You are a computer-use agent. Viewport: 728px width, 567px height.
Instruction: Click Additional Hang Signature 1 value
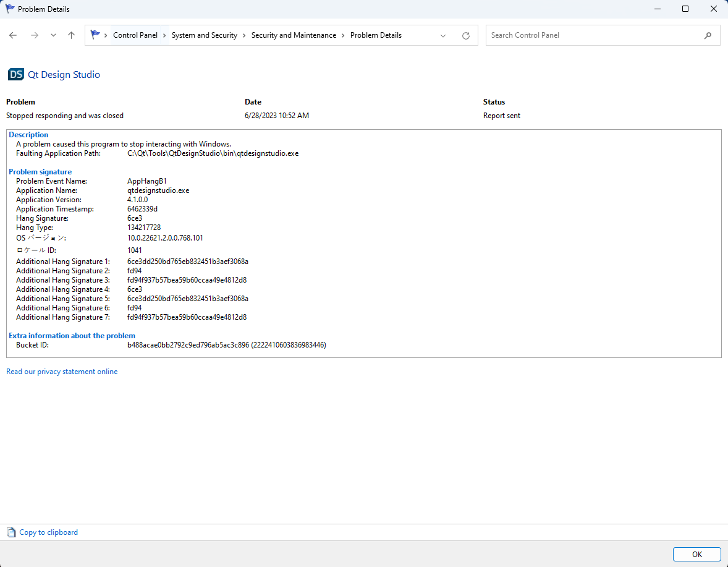188,262
